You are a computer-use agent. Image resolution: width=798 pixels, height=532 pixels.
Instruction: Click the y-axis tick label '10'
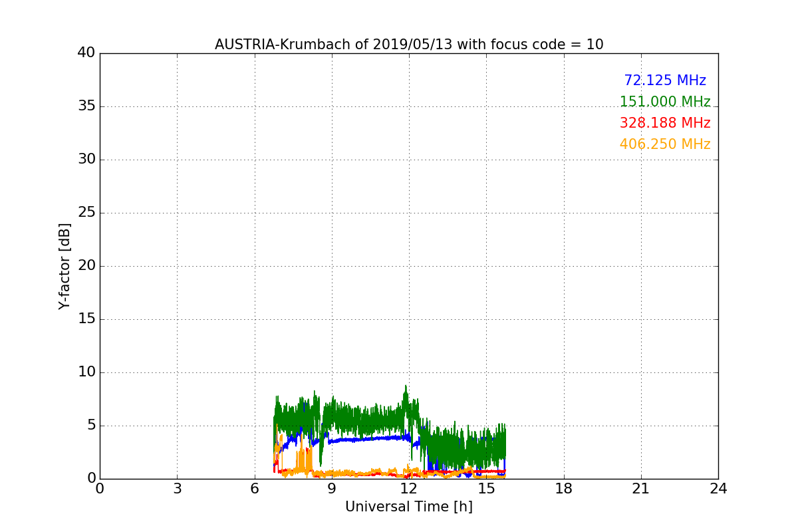click(86, 372)
